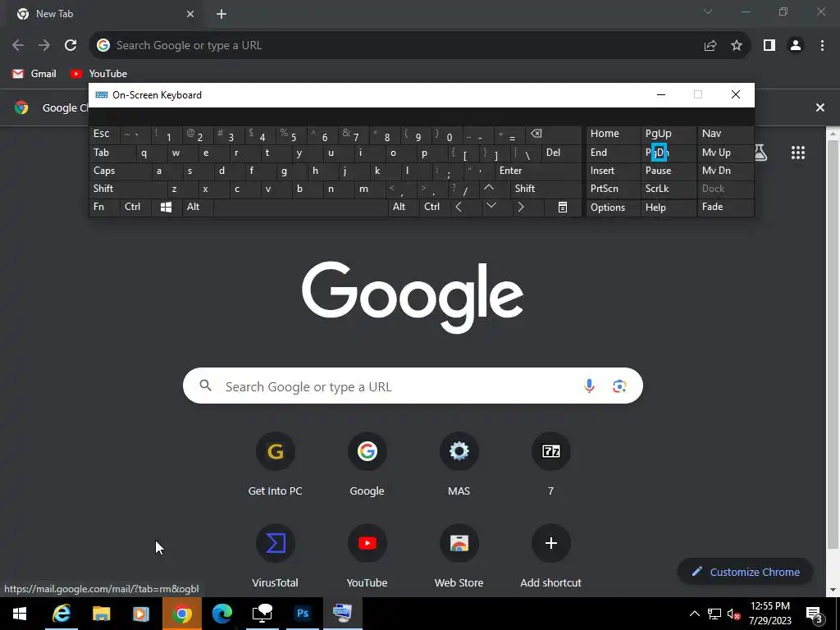Open the tab search chevron

point(708,11)
